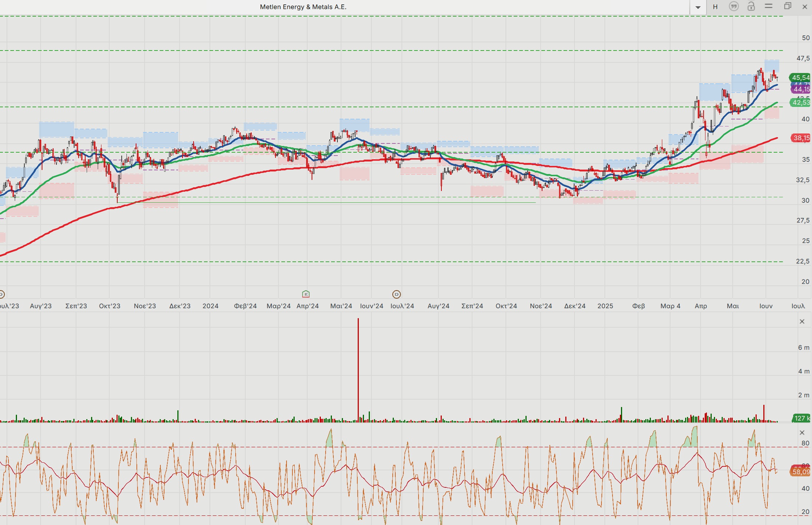Click the 27,5 price axis label

click(803, 220)
